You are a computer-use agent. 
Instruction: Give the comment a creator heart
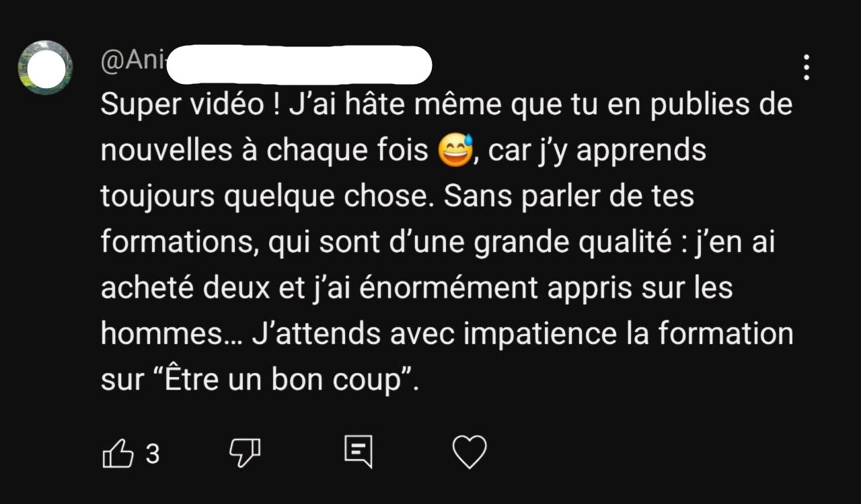[469, 452]
